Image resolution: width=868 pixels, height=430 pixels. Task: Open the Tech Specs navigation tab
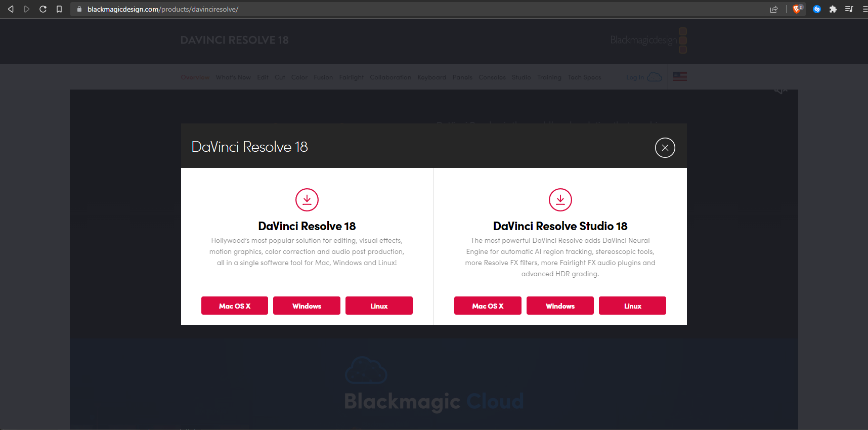tap(584, 77)
